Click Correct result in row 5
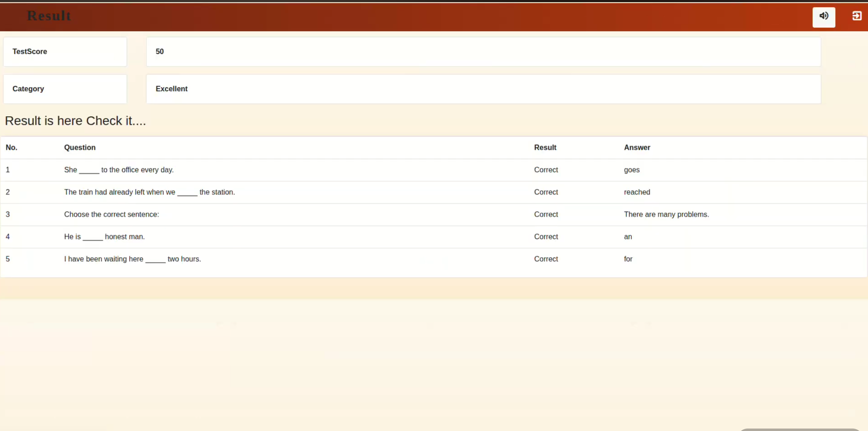Image resolution: width=868 pixels, height=431 pixels. point(546,259)
